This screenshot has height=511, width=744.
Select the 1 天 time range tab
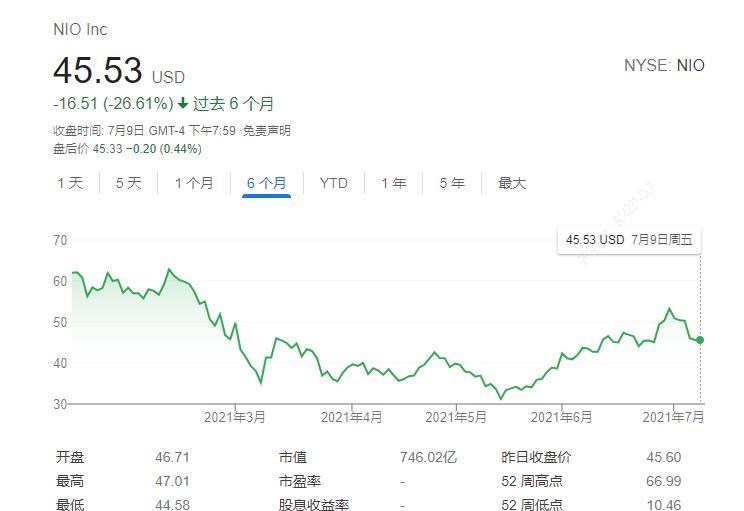coord(70,183)
